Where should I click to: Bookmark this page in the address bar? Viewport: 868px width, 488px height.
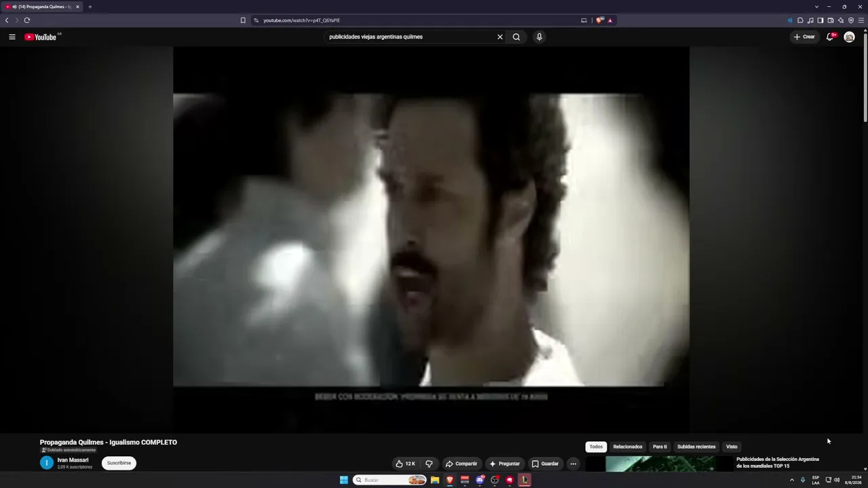click(243, 20)
